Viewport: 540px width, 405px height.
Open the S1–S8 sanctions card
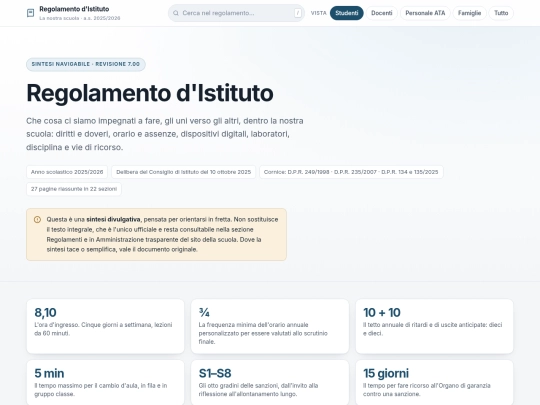270,383
